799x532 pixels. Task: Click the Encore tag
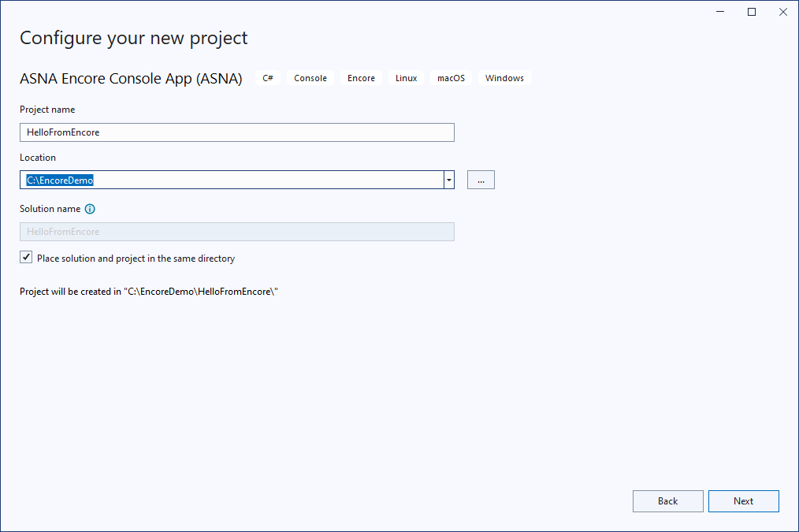click(361, 78)
